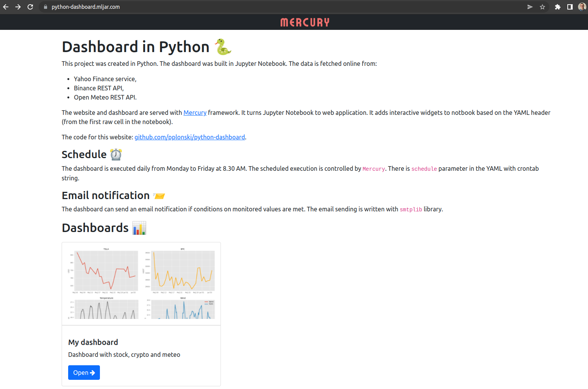Reload the current page
588x389 pixels.
click(30, 7)
